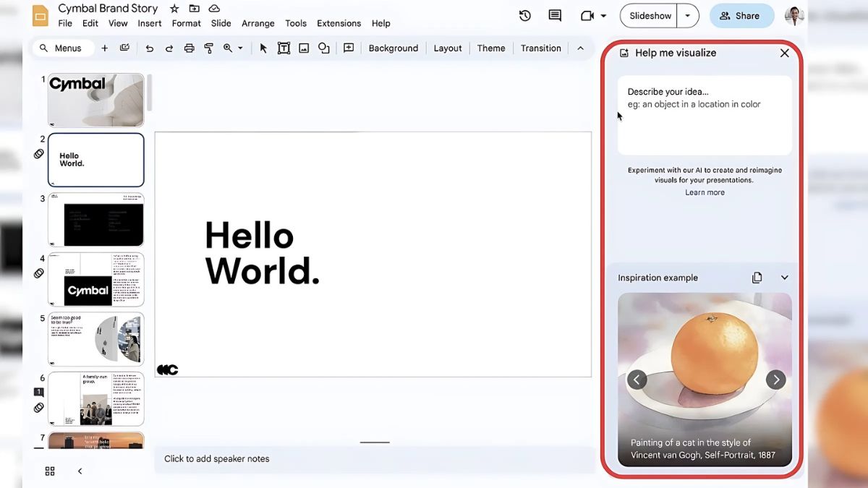
Task: Select the text box tool
Action: pyautogui.click(x=284, y=48)
